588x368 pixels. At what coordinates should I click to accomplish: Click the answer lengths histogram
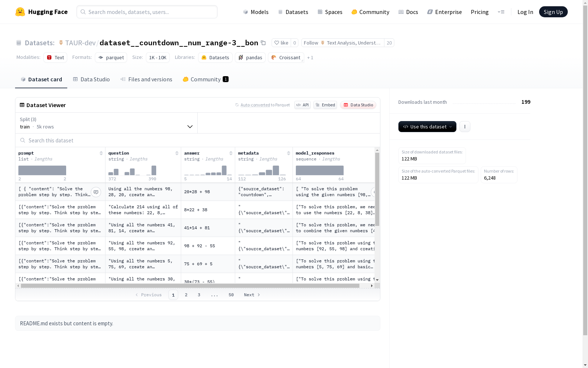pos(208,170)
